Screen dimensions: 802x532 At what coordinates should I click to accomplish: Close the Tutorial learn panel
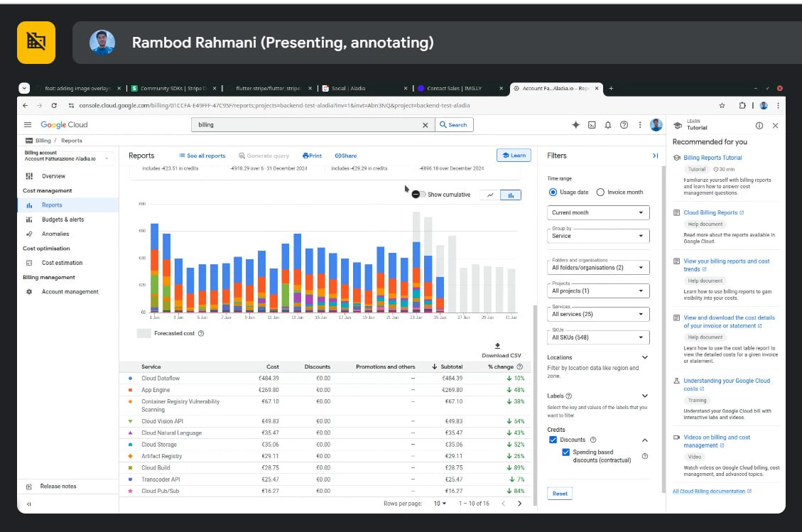pyautogui.click(x=776, y=125)
